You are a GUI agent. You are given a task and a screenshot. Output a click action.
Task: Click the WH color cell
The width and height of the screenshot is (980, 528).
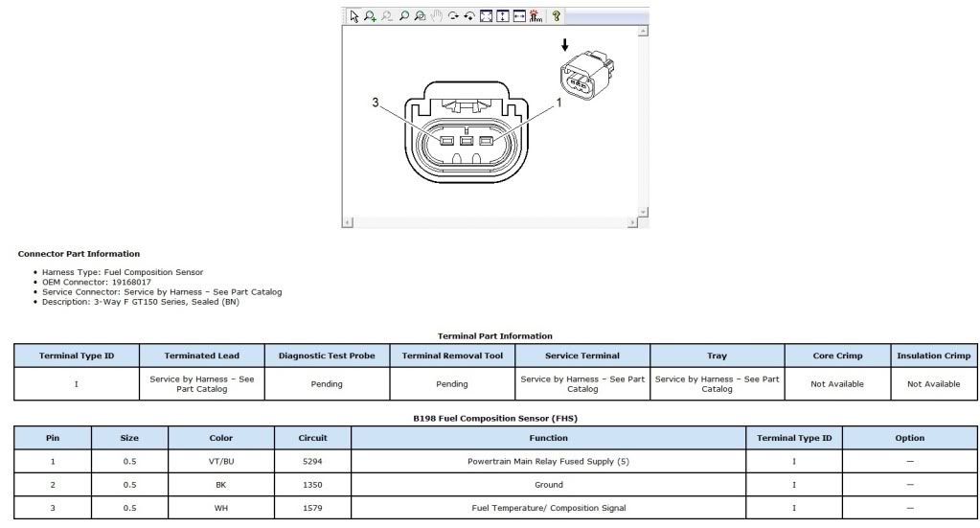click(x=221, y=508)
